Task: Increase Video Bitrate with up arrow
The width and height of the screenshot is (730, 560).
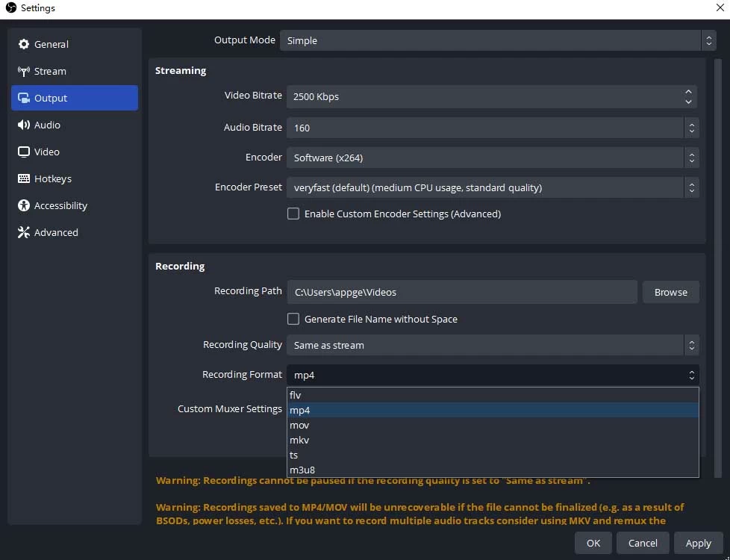Action: pos(688,92)
